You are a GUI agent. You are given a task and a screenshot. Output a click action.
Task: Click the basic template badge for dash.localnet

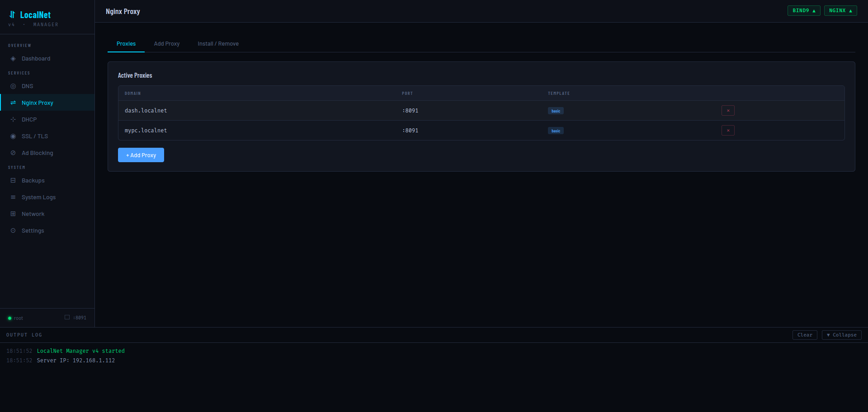[556, 111]
